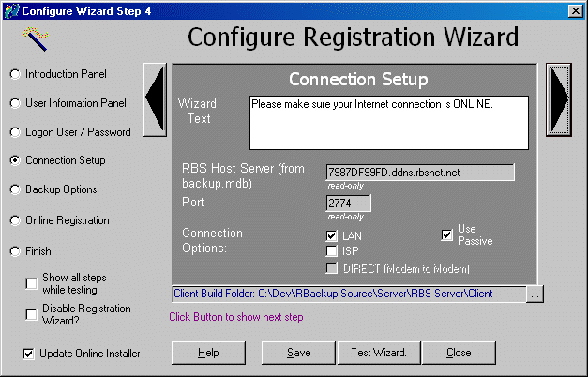
Task: Switch to the Online Registration step
Action: (15, 220)
